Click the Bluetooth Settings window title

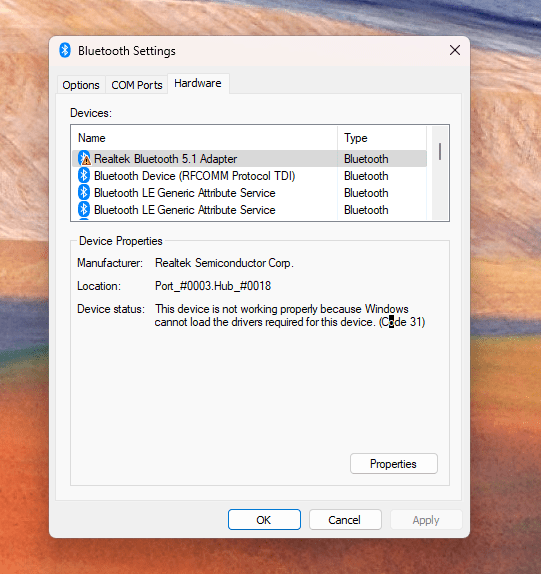pos(127,51)
